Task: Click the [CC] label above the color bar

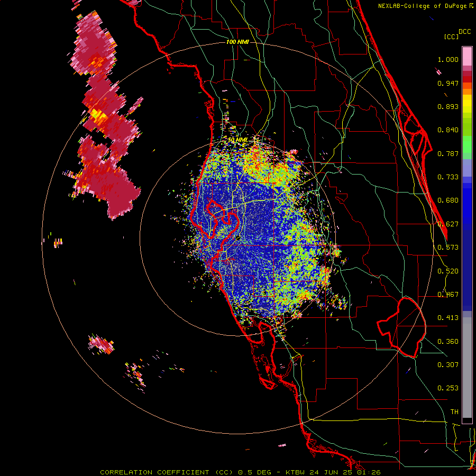Action: [x=451, y=36]
